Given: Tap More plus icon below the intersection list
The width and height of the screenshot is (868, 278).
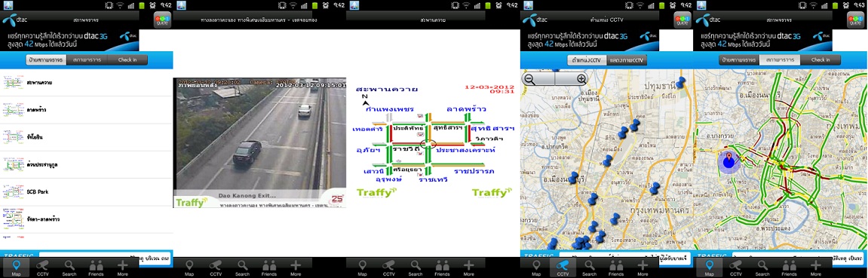Looking at the screenshot, I should tap(123, 267).
